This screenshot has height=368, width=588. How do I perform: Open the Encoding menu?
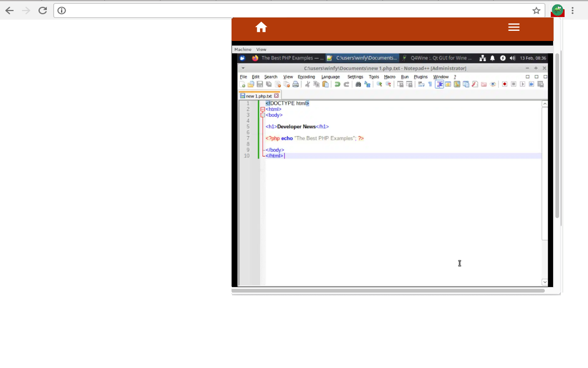tap(306, 77)
